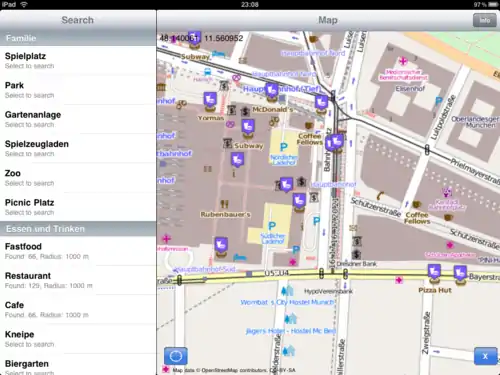Open the Picnic Platz search row

pyautogui.click(x=78, y=207)
